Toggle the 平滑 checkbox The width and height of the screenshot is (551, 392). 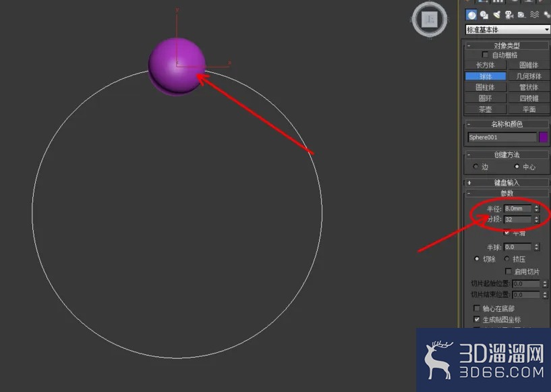[x=506, y=232]
